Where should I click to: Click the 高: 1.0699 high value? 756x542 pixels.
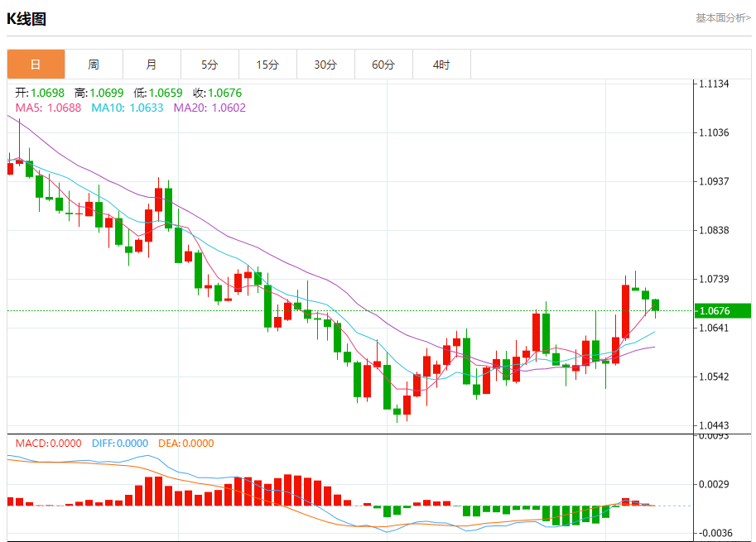click(x=99, y=93)
